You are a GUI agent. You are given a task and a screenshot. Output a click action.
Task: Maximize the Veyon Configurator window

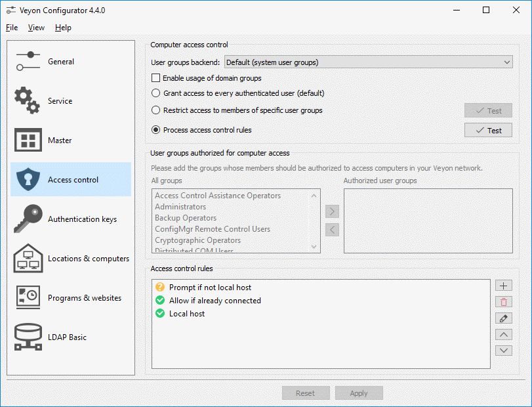pos(486,11)
